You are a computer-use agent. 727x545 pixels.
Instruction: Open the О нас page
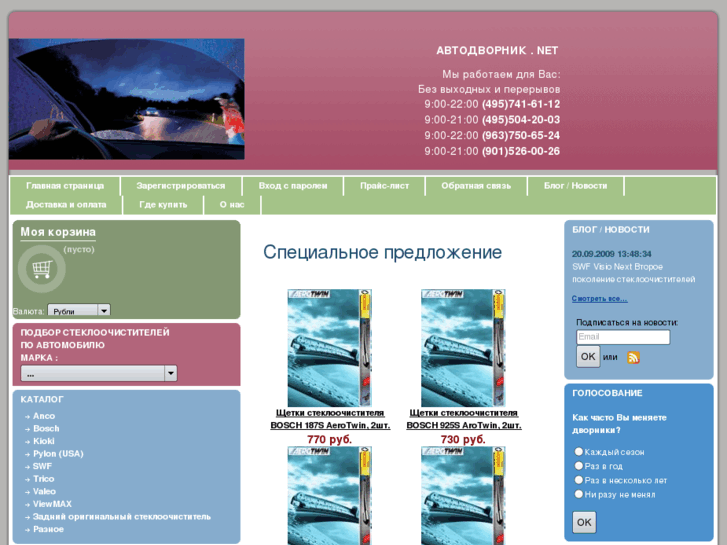tap(232, 205)
